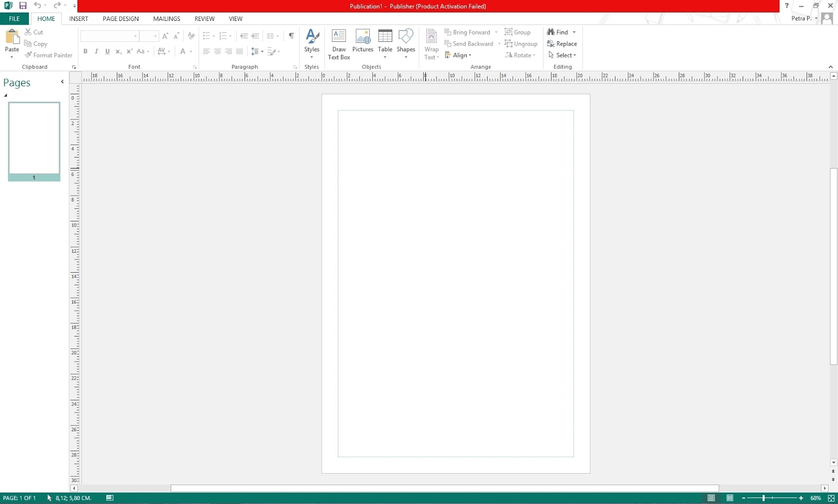This screenshot has height=504, width=838.
Task: Zoom out with the minus button
Action: 744,498
